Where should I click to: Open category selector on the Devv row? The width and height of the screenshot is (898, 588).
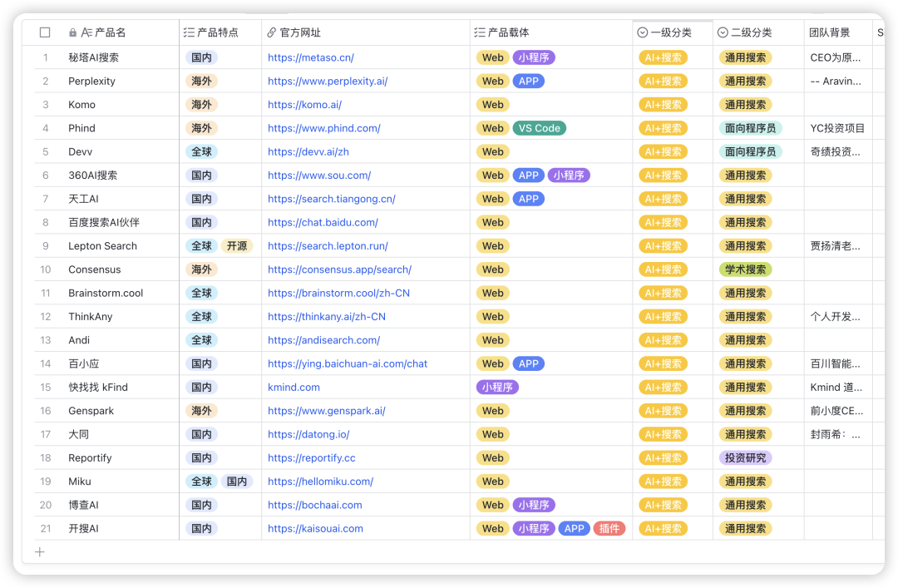663,151
